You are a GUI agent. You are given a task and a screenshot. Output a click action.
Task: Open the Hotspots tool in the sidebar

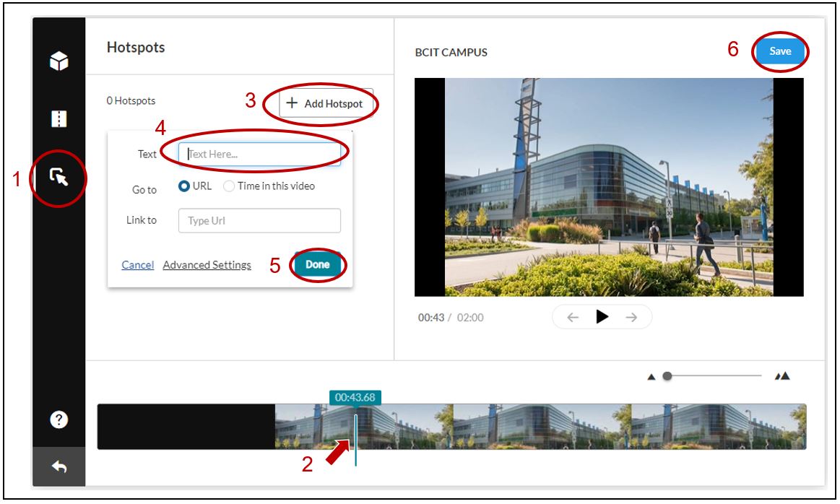pyautogui.click(x=59, y=176)
